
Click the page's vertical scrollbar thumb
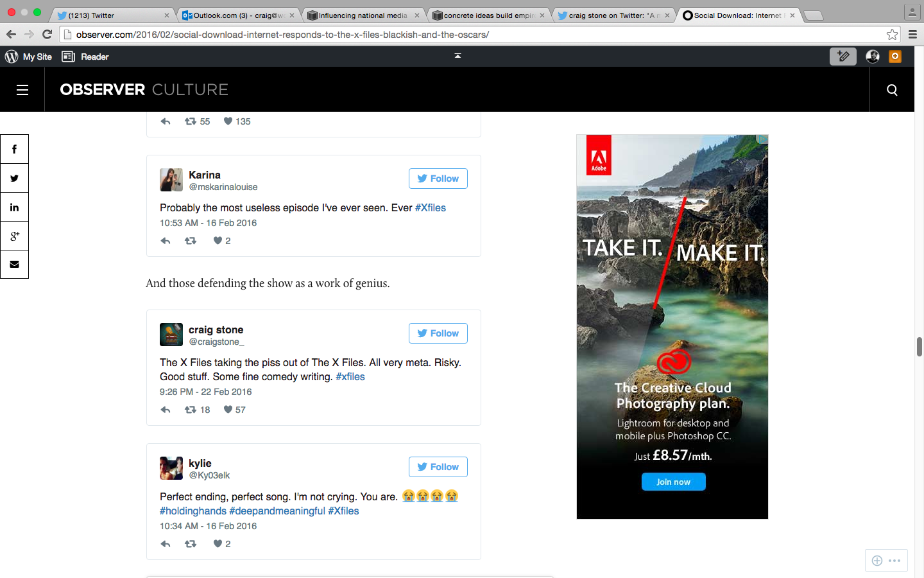click(x=919, y=346)
